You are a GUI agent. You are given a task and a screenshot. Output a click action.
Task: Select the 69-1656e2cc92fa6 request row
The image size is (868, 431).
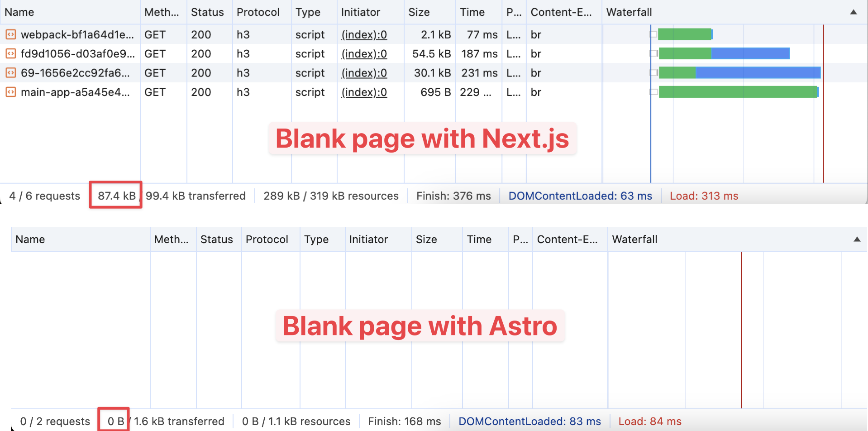(x=434, y=73)
